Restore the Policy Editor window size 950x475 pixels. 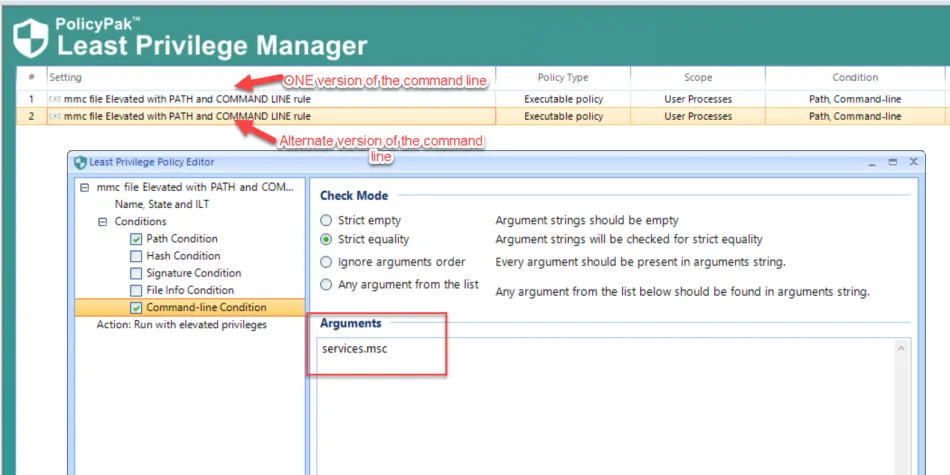(893, 161)
